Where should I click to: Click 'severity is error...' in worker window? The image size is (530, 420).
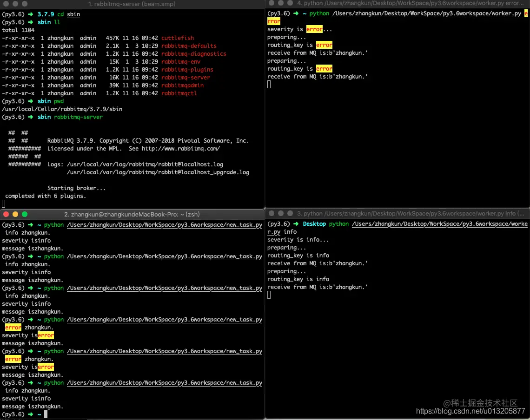[300, 29]
